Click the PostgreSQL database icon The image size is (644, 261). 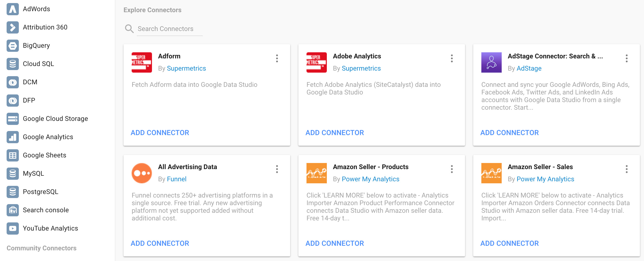(13, 192)
